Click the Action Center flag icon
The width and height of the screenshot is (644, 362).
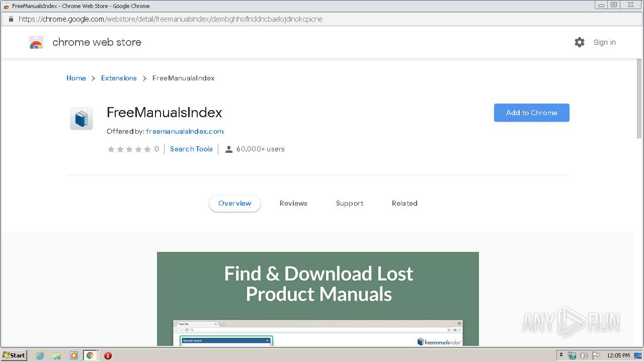[x=596, y=355]
